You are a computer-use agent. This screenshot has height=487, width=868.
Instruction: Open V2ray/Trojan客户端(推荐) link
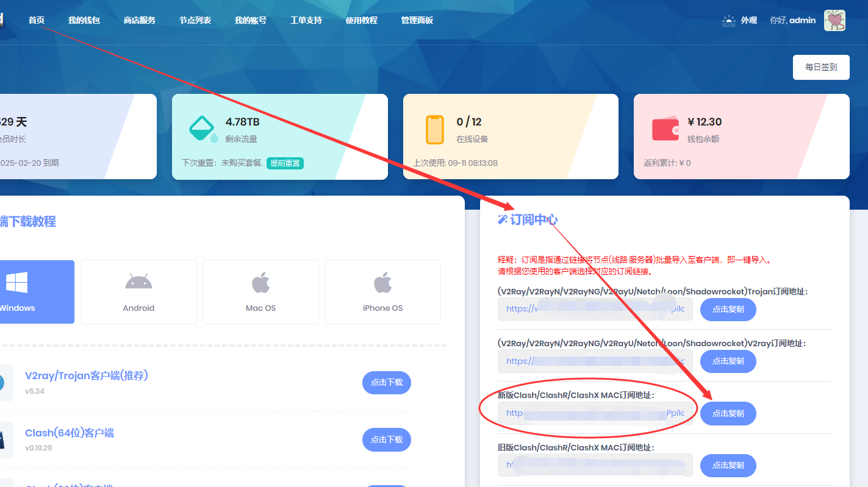click(87, 375)
